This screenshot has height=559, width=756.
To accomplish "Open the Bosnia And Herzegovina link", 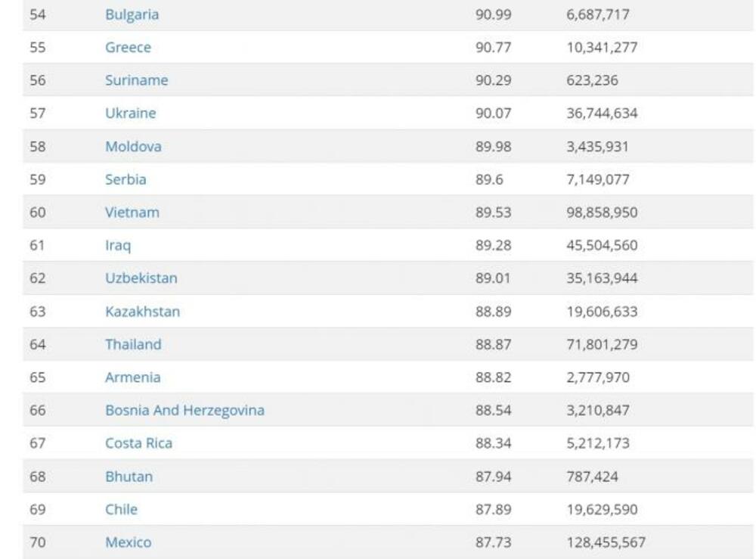I will click(x=184, y=411).
